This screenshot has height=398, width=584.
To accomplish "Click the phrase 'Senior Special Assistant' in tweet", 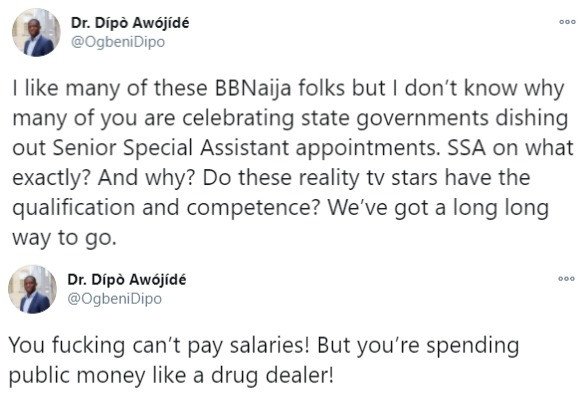I will pos(171,148).
